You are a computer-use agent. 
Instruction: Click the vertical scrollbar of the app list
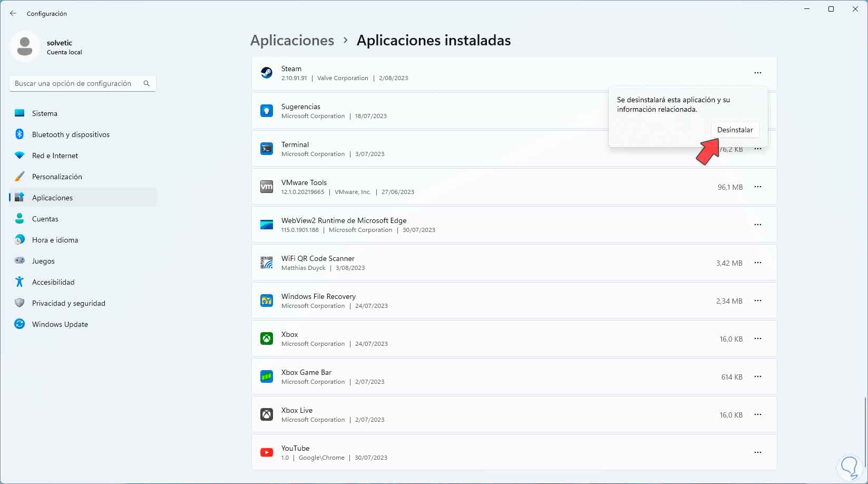[865, 431]
